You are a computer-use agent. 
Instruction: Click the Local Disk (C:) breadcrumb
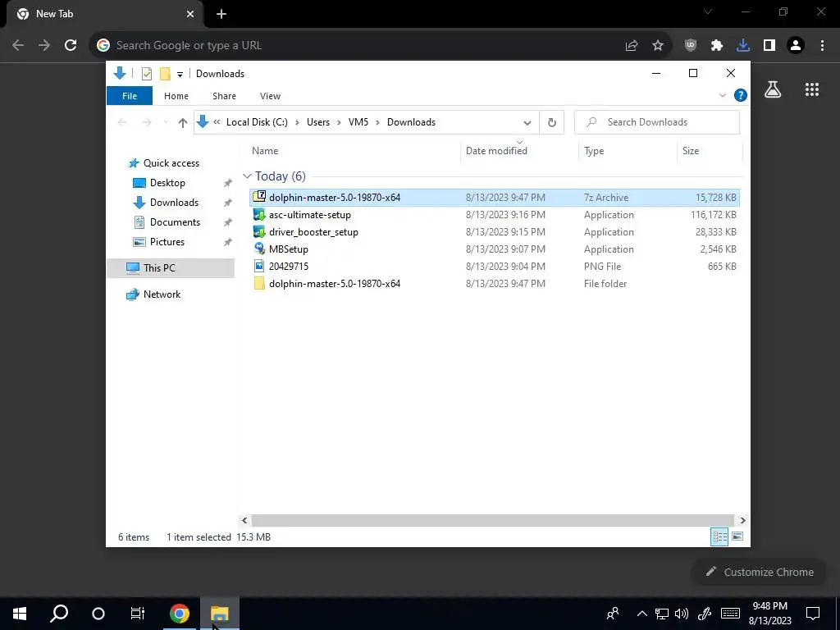click(257, 122)
